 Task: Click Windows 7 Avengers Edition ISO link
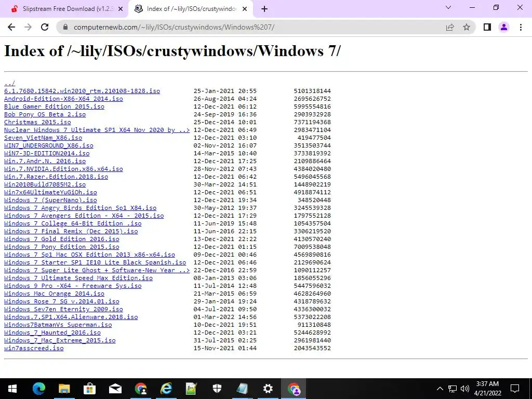click(x=84, y=216)
